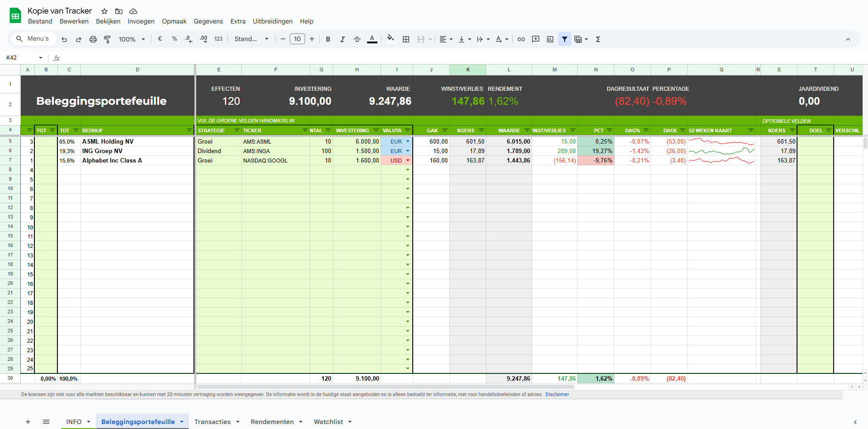Open the Gegevens menu
The height and width of the screenshot is (429, 868).
(208, 21)
